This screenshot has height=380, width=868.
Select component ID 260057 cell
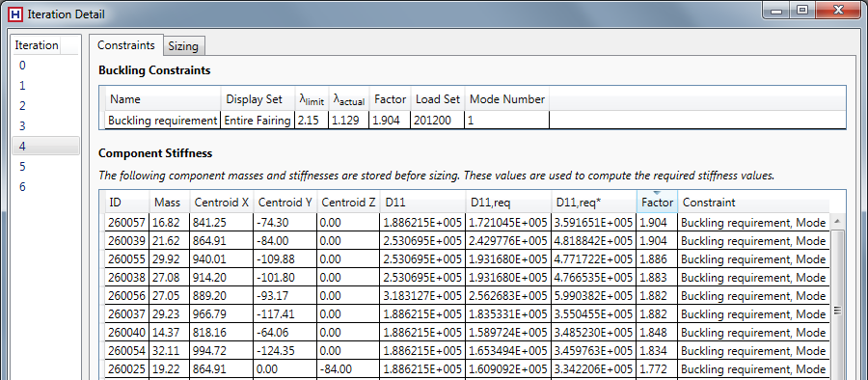(x=127, y=223)
